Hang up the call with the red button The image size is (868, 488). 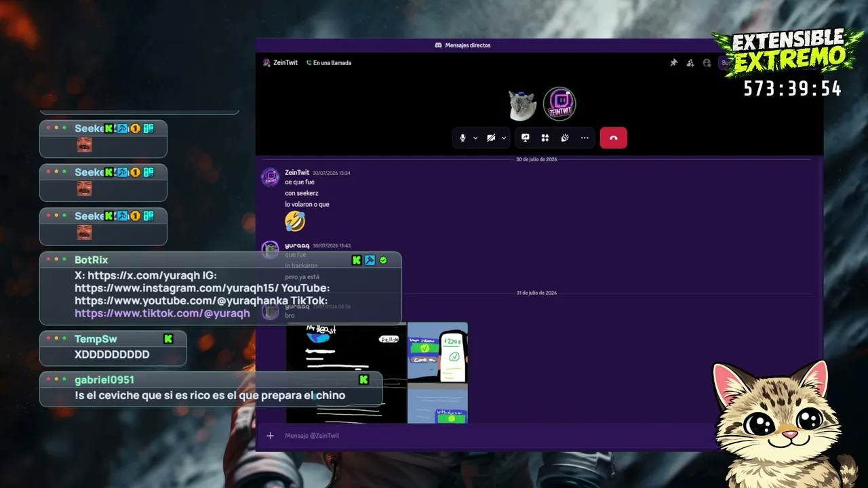tap(614, 138)
